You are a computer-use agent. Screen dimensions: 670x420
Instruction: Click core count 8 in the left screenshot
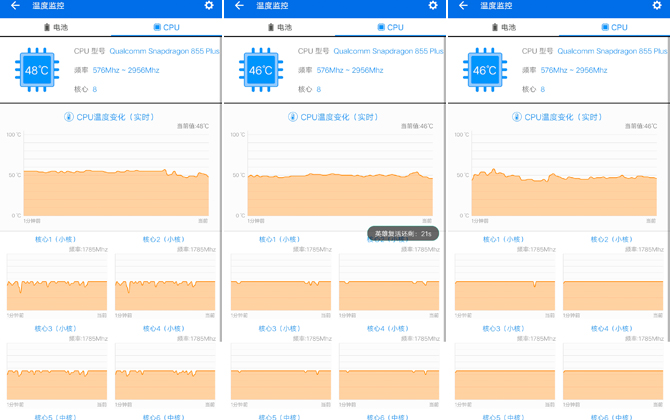coord(94,89)
